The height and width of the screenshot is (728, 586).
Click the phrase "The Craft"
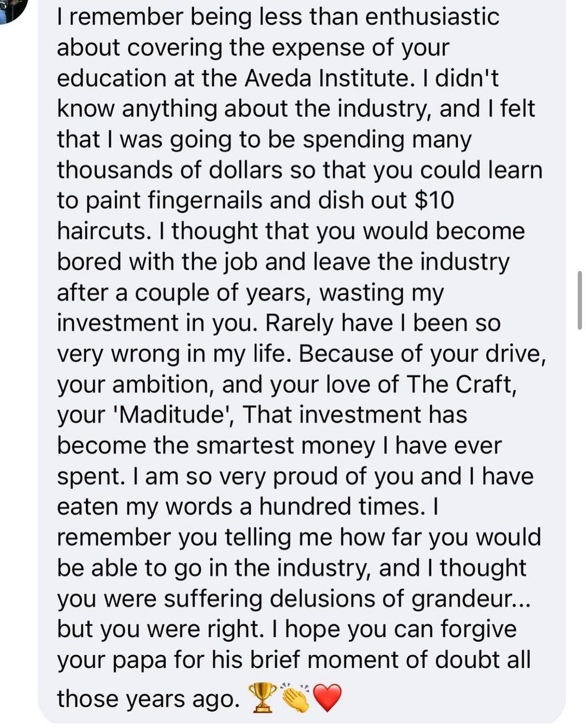tap(461, 384)
